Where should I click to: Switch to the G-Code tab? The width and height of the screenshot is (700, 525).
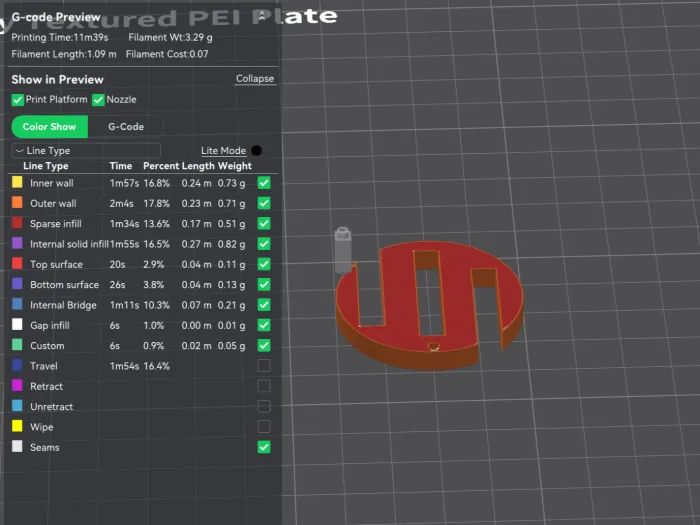(126, 127)
